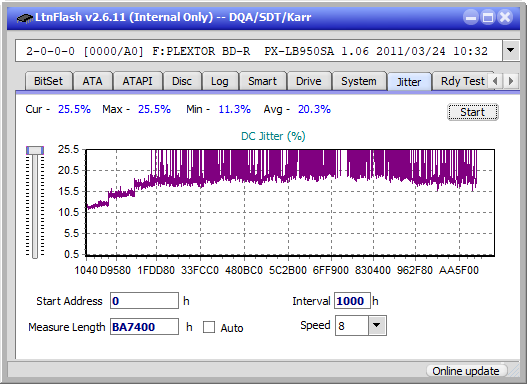
Task: Click the Avg value 20.3%
Action: tap(314, 109)
